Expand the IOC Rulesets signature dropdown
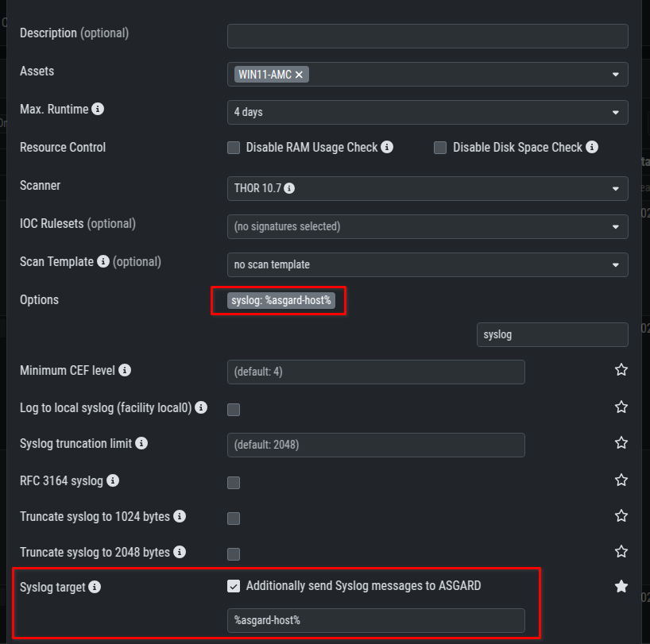Screen dimensions: 650x644 tap(428, 226)
